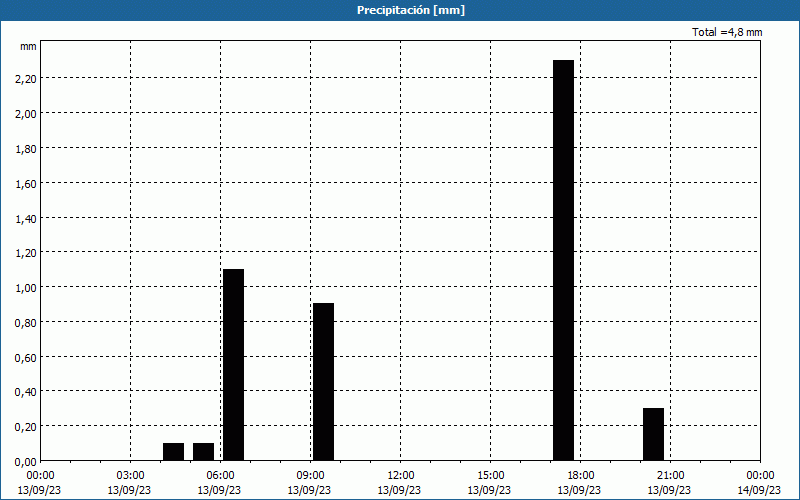Click the 0,30 mm bar before 21:00
This screenshot has height=500, width=800.
(654, 434)
